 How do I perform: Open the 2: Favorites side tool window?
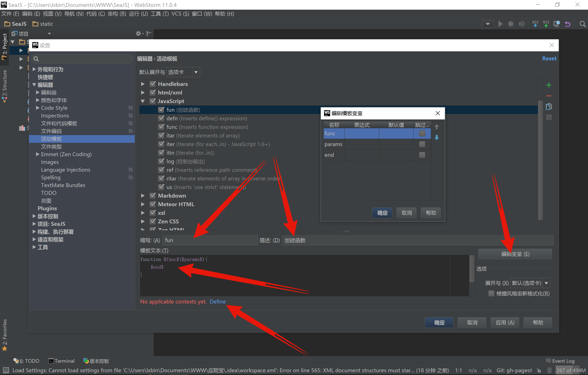4,335
